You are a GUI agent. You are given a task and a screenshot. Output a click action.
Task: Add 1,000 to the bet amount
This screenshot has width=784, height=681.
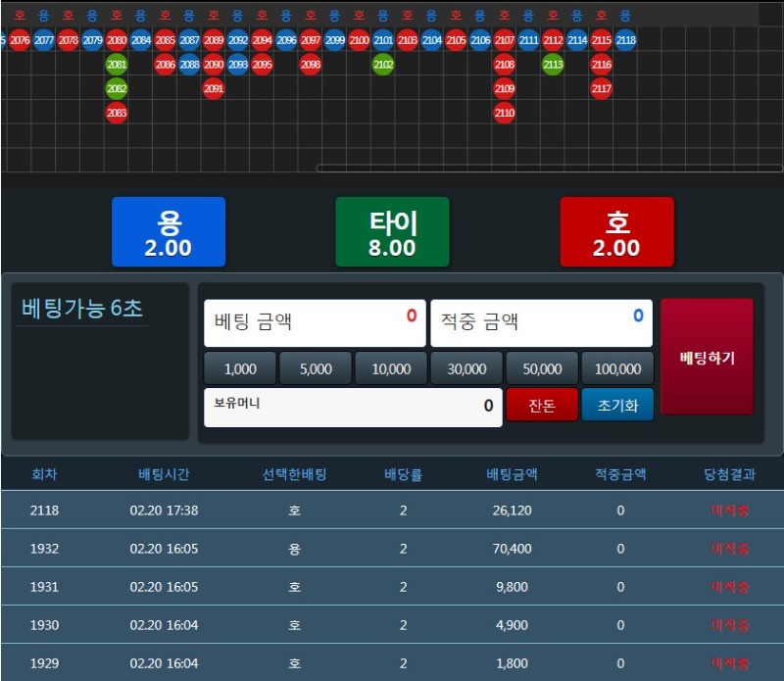pos(240,369)
